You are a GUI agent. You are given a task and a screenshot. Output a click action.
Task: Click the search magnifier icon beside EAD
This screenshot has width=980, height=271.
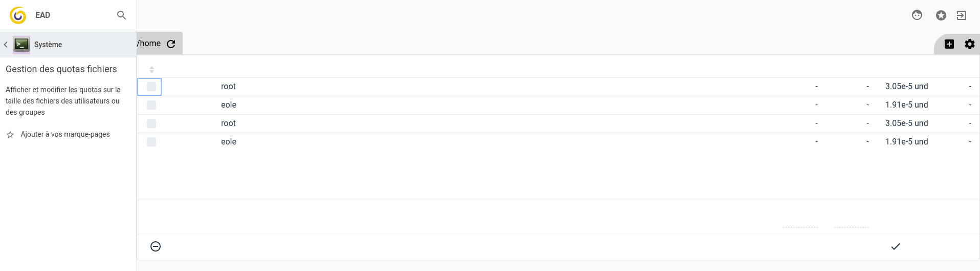[x=121, y=15]
